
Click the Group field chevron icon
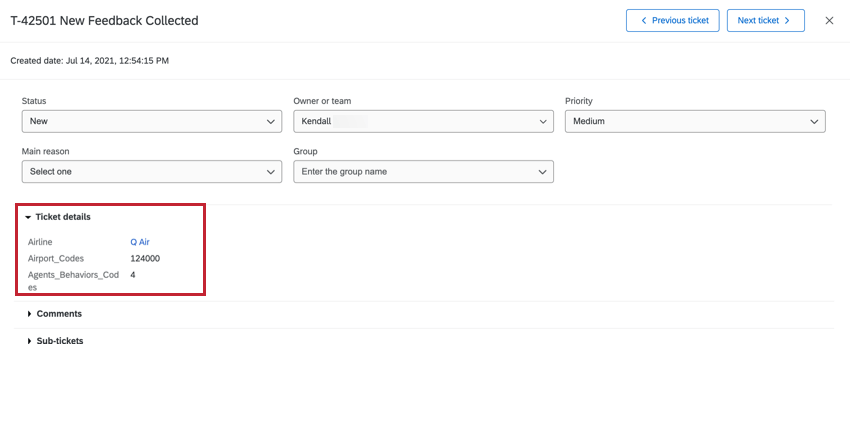tap(543, 172)
